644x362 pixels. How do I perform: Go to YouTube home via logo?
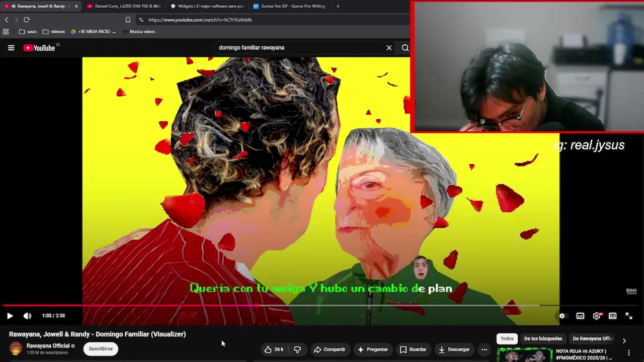39,48
